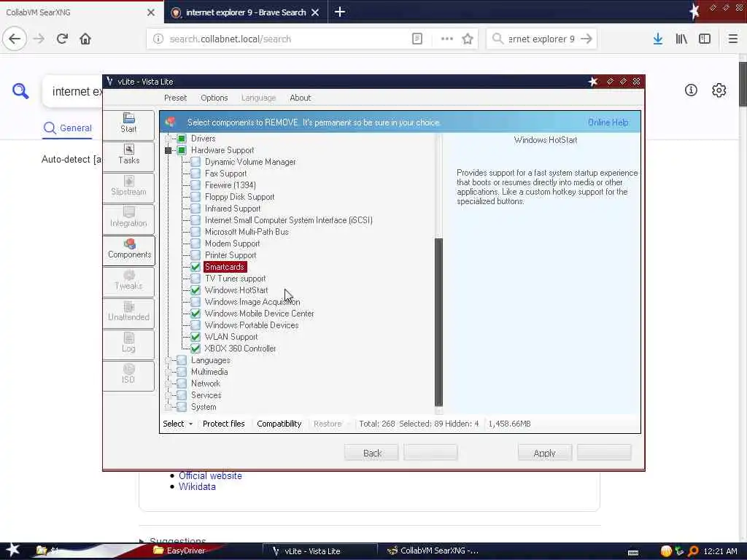Open the Integration section in vLite sidebar
Viewport: 747px width, 560px height.
128,218
